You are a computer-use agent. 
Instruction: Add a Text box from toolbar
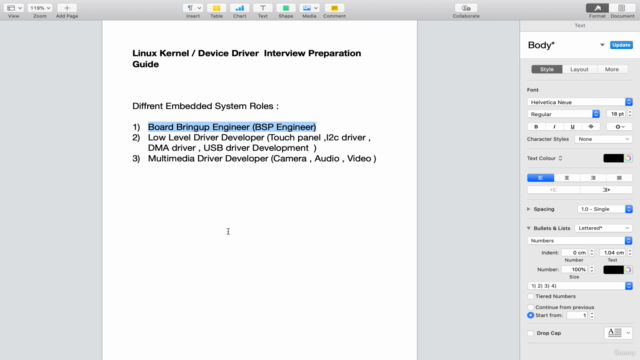262,8
